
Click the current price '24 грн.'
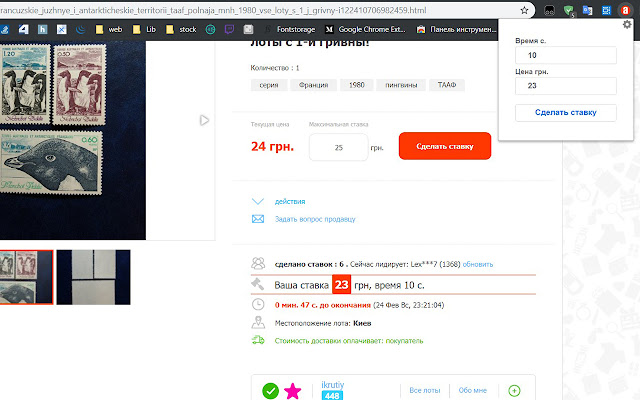click(272, 146)
